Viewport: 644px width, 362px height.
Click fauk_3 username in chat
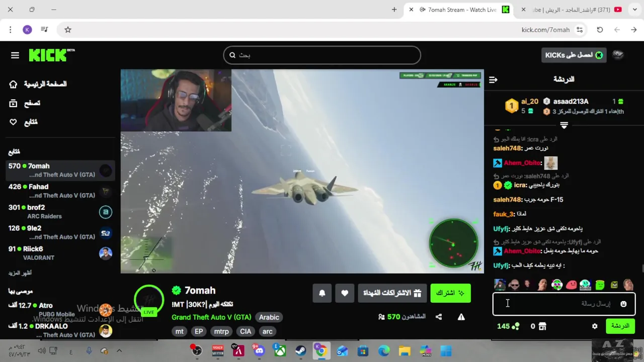click(503, 214)
